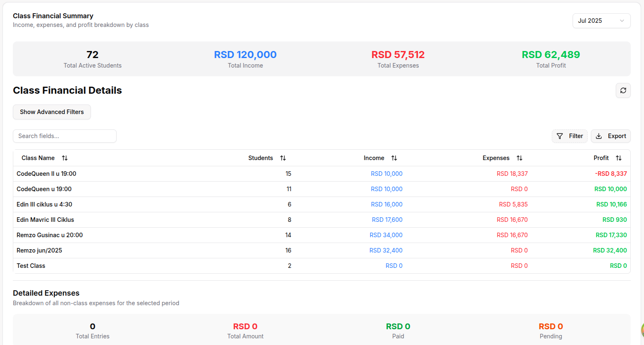
Task: Click the Students column sort icon
Action: [x=283, y=158]
